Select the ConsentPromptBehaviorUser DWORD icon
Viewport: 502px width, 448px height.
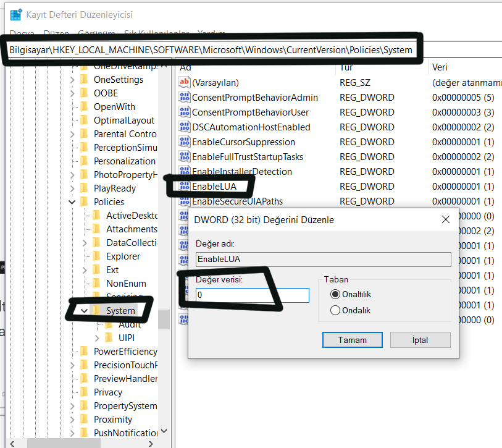point(184,112)
